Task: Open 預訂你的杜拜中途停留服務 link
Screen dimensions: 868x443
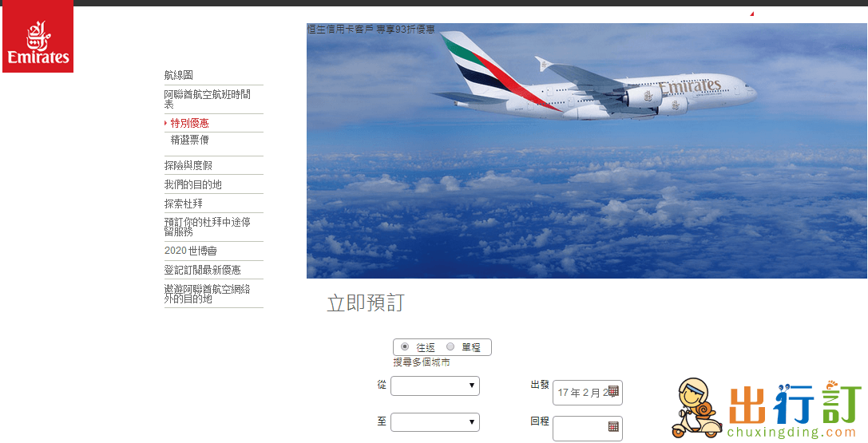Action: tap(208, 227)
